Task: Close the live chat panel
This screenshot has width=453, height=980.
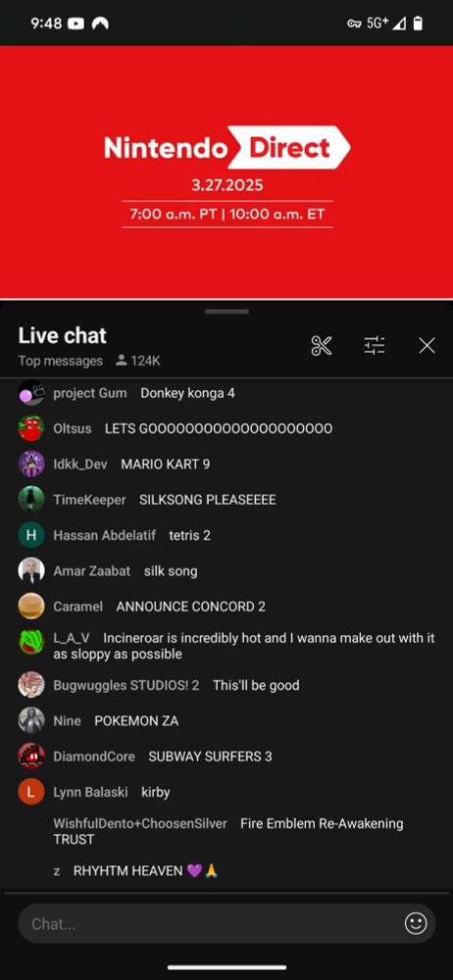Action: point(427,346)
